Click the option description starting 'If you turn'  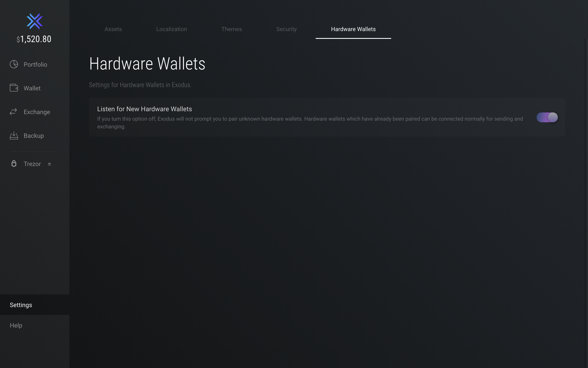coord(310,123)
